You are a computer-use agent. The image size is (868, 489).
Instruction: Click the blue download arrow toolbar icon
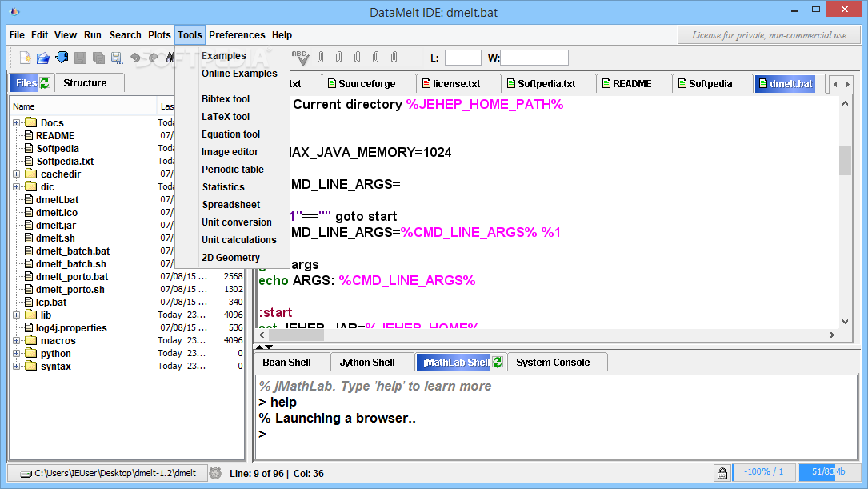point(62,58)
